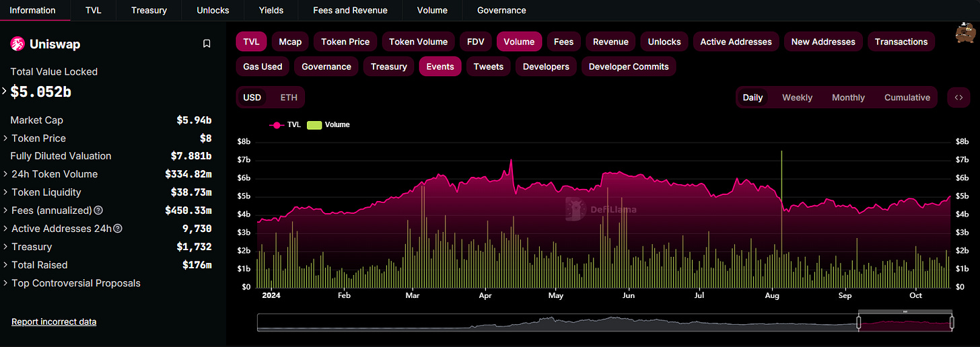Screen dimensions: 980x347
Task: Click the tall August volume spike bar
Action: (781, 219)
